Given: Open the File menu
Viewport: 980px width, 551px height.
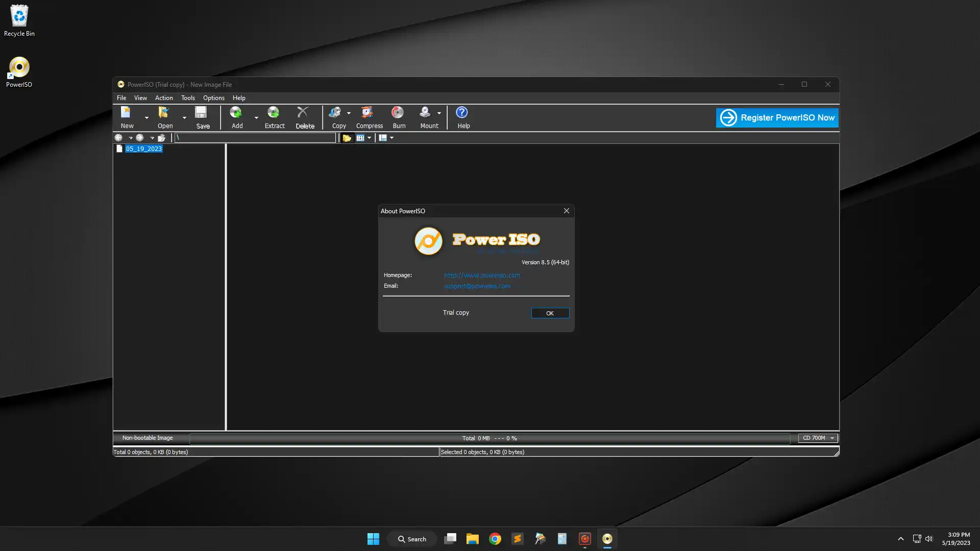Looking at the screenshot, I should [x=121, y=98].
